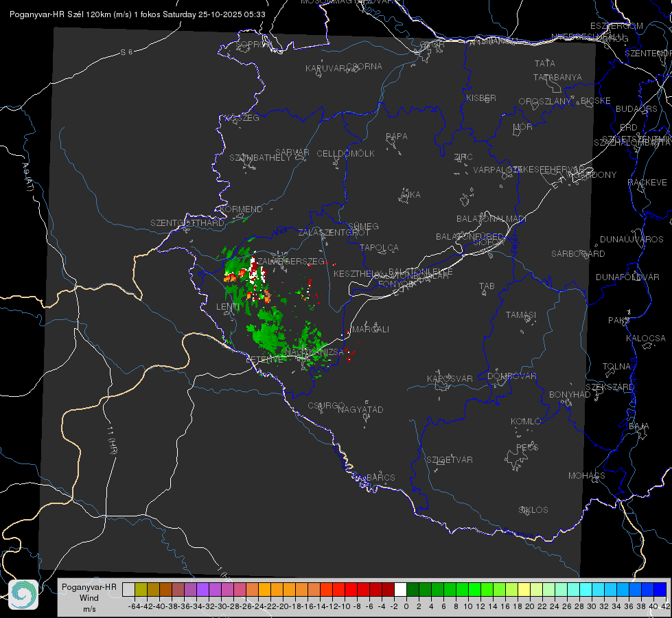Click the TAMÁSI city label
Screen dimensions: 672x618
click(x=521, y=315)
